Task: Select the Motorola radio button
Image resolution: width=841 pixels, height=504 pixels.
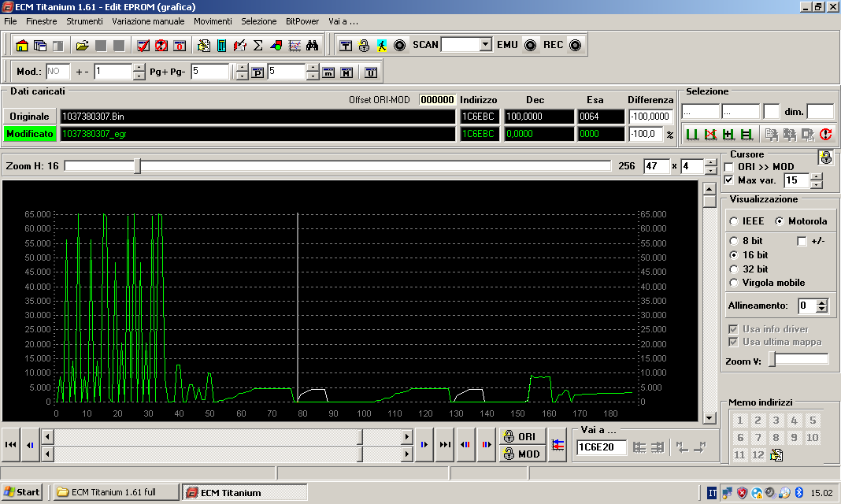Action: pos(780,221)
